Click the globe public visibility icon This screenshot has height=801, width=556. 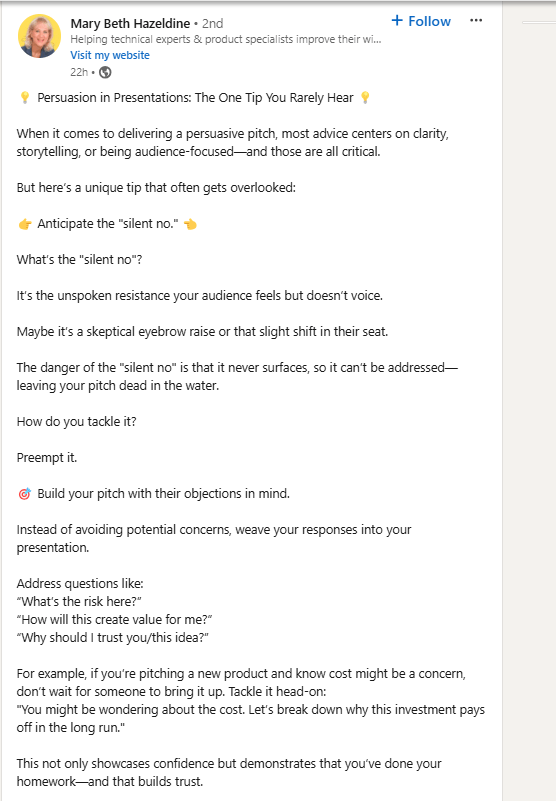pos(105,73)
